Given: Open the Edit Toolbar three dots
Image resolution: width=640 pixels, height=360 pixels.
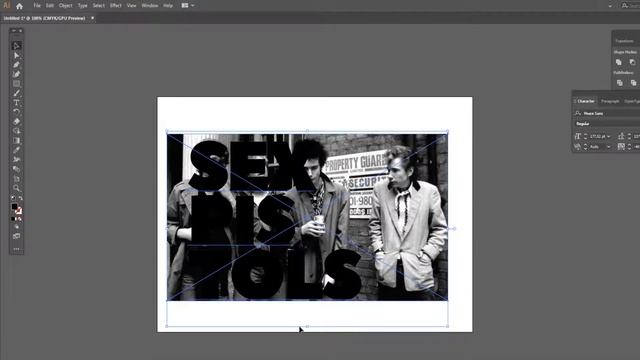Looking at the screenshot, I should pyautogui.click(x=16, y=249).
